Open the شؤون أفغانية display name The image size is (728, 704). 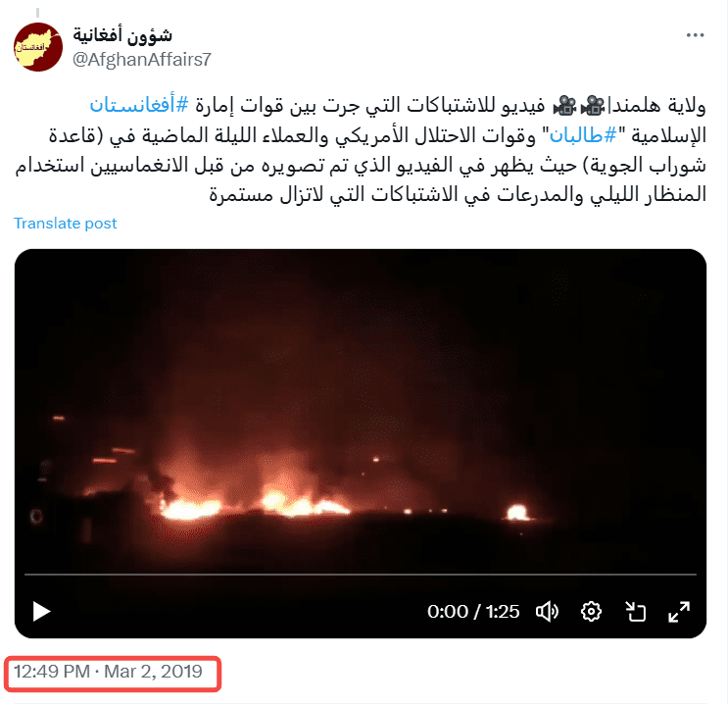pos(122,35)
